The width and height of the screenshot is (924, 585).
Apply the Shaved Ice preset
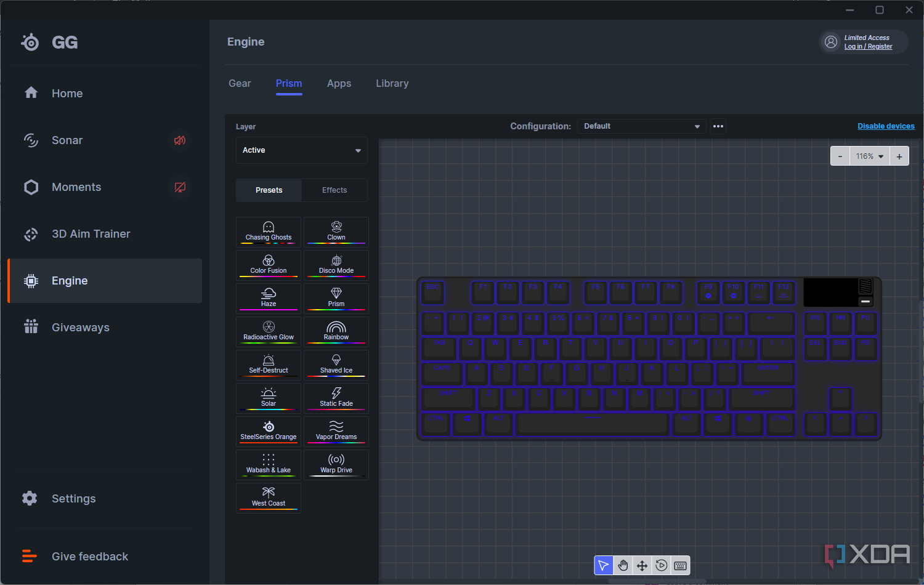(336, 365)
